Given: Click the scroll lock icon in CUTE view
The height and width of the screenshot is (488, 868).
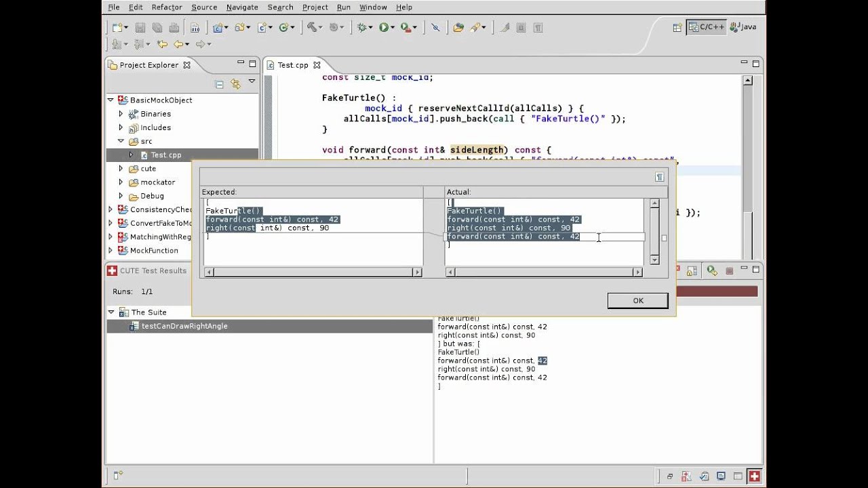Looking at the screenshot, I should click(x=692, y=270).
